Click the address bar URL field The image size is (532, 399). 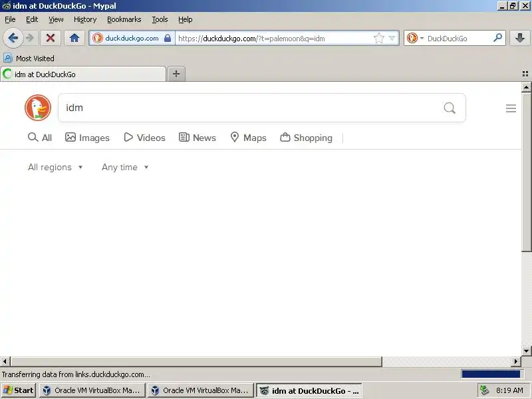274,38
